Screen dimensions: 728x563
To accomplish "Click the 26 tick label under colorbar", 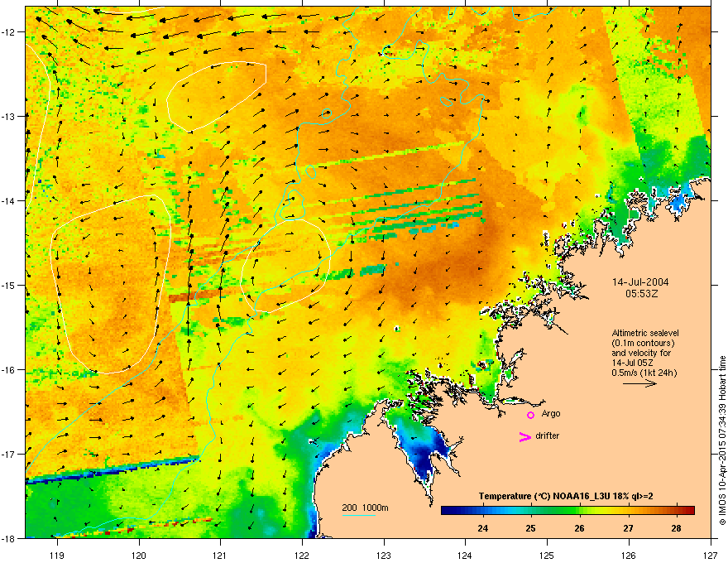I will [x=579, y=528].
